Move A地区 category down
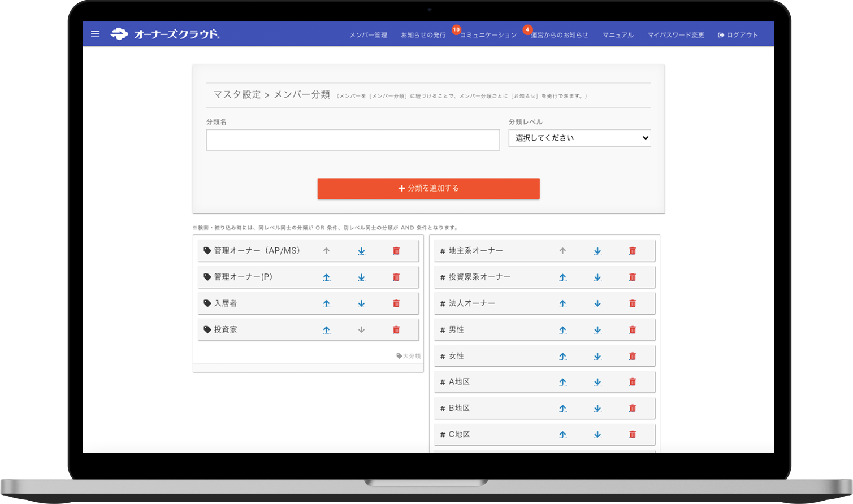Viewport: 853px width, 504px height. [597, 381]
